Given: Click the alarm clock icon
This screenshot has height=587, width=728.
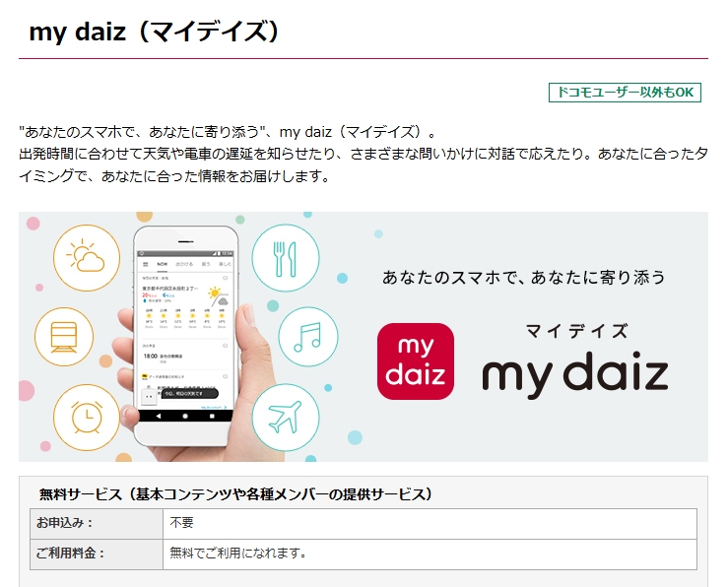Looking at the screenshot, I should [87, 418].
